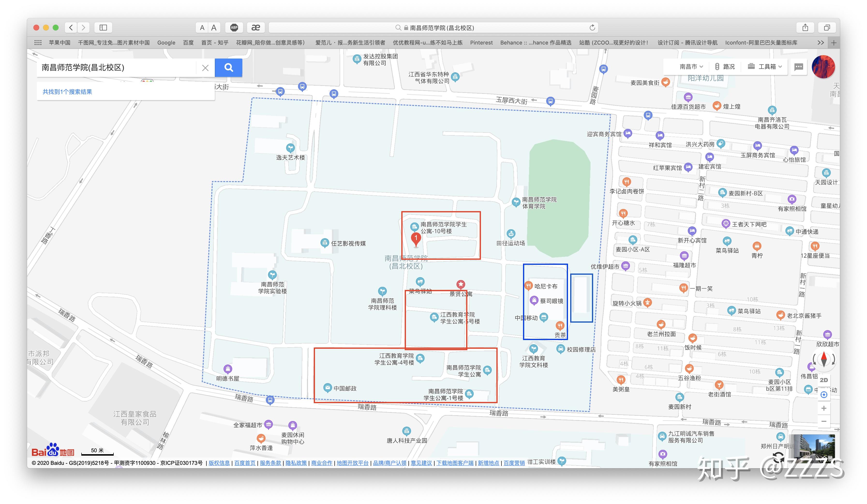This screenshot has height=504, width=867.
Task: Click the 明德书屋 shop marker
Action: coord(228,369)
